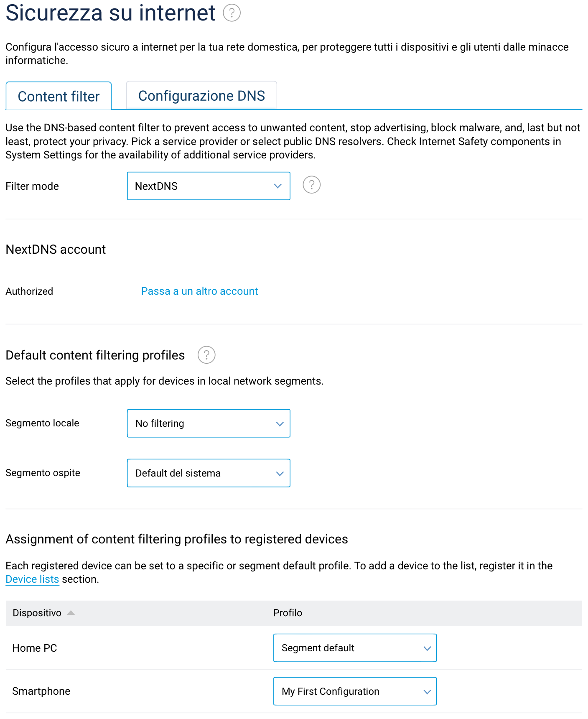The width and height of the screenshot is (588, 719).
Task: Click the chevron in Default del sistema box
Action: (280, 474)
